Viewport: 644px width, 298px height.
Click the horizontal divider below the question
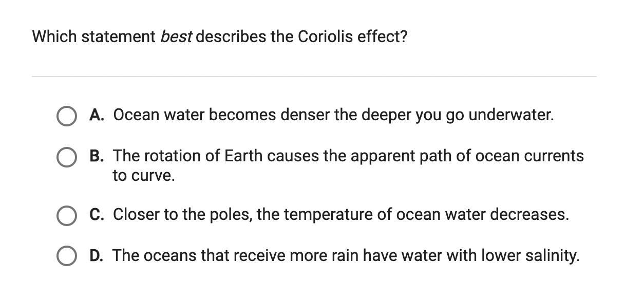(314, 77)
